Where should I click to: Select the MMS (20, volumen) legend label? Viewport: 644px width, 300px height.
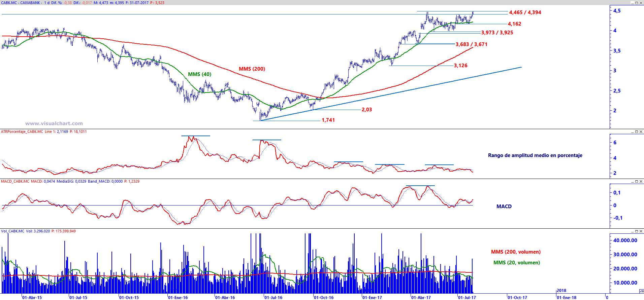[x=517, y=263]
